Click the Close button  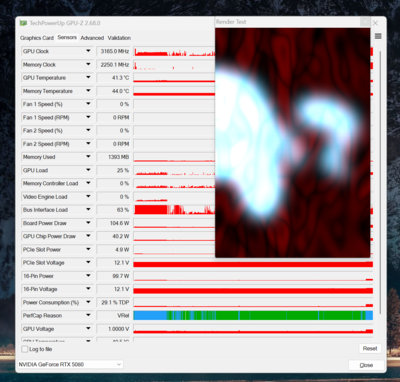coord(366,365)
